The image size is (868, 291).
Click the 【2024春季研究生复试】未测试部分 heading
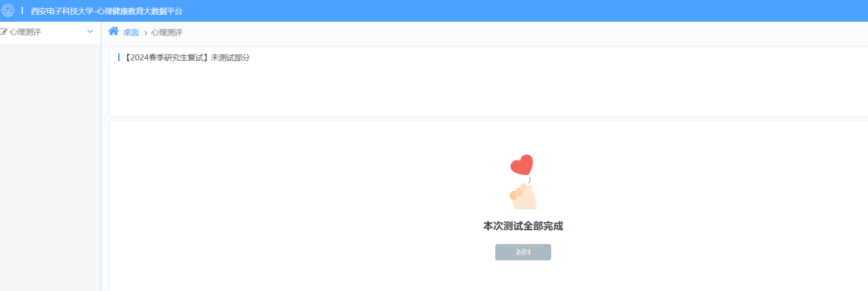[x=186, y=57]
